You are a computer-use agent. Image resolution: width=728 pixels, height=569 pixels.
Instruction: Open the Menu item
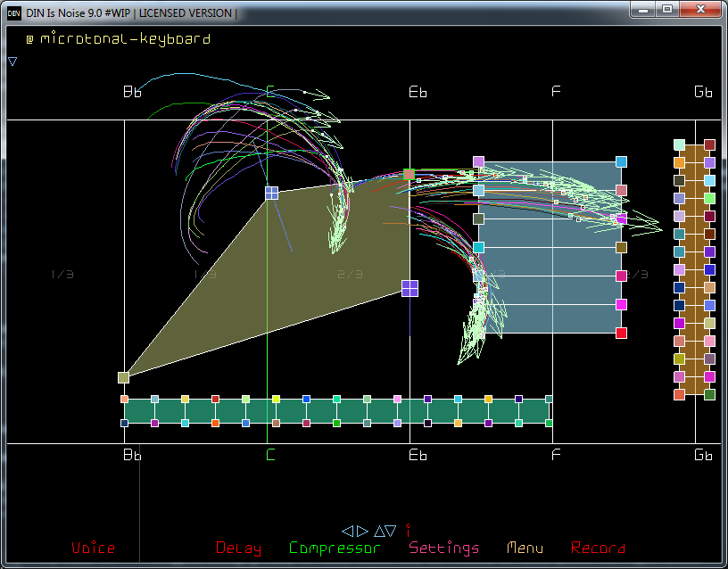coord(525,548)
